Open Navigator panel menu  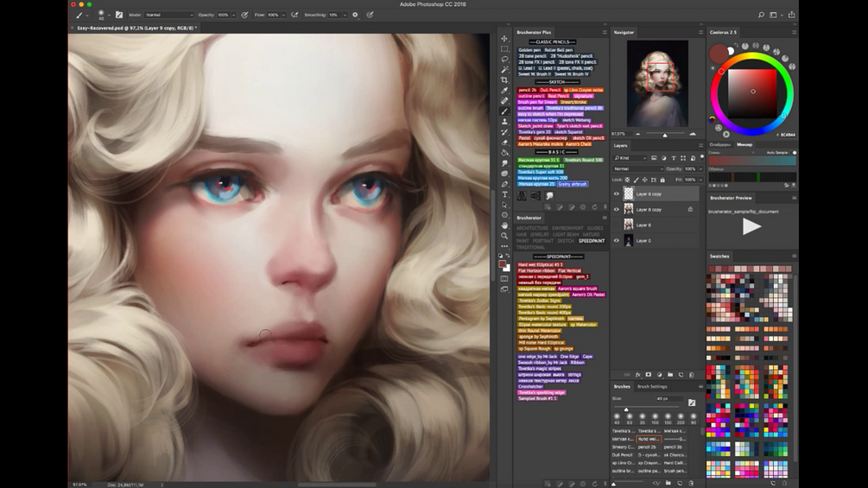point(700,32)
